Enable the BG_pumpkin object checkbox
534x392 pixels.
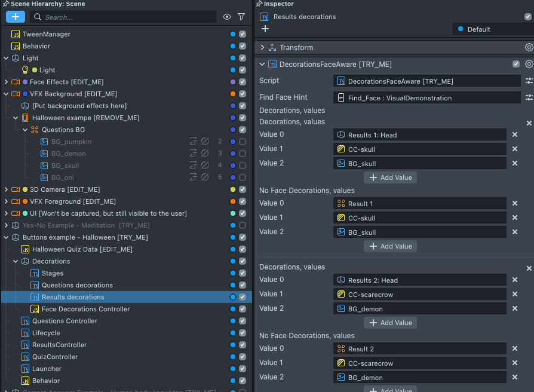pos(243,142)
